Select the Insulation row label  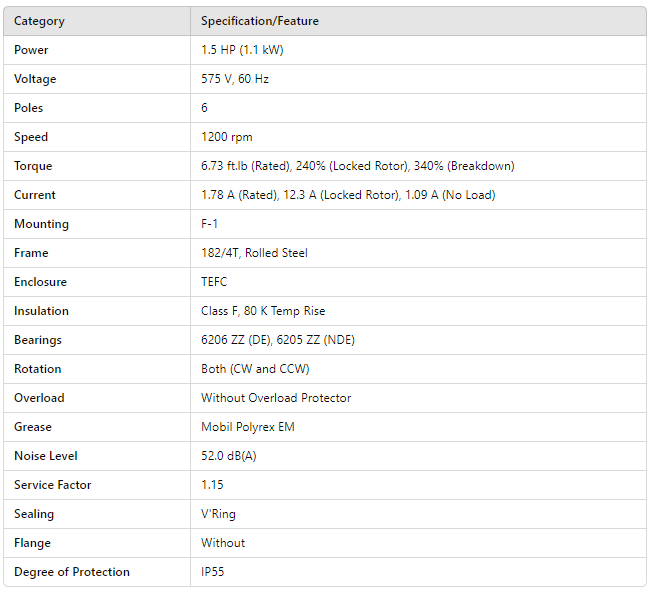pos(42,311)
